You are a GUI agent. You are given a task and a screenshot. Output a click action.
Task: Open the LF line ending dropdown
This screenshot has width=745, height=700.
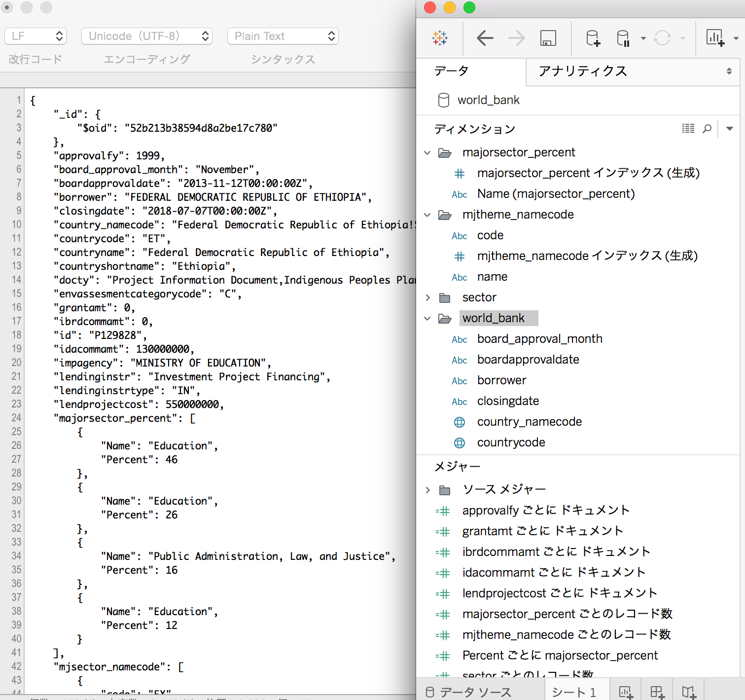click(35, 36)
